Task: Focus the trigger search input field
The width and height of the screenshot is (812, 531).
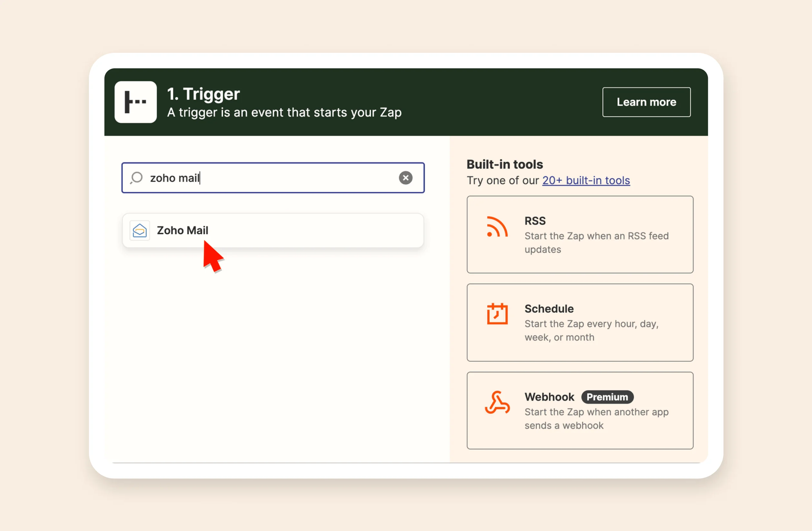Action: coord(273,178)
